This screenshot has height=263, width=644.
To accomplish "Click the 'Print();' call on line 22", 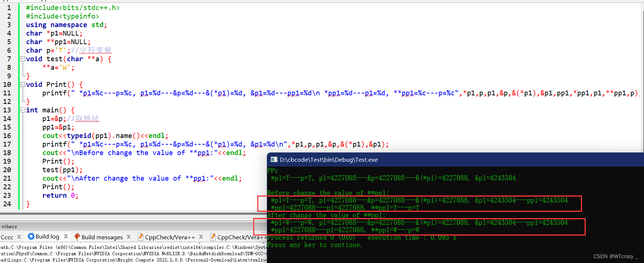I will (58, 187).
